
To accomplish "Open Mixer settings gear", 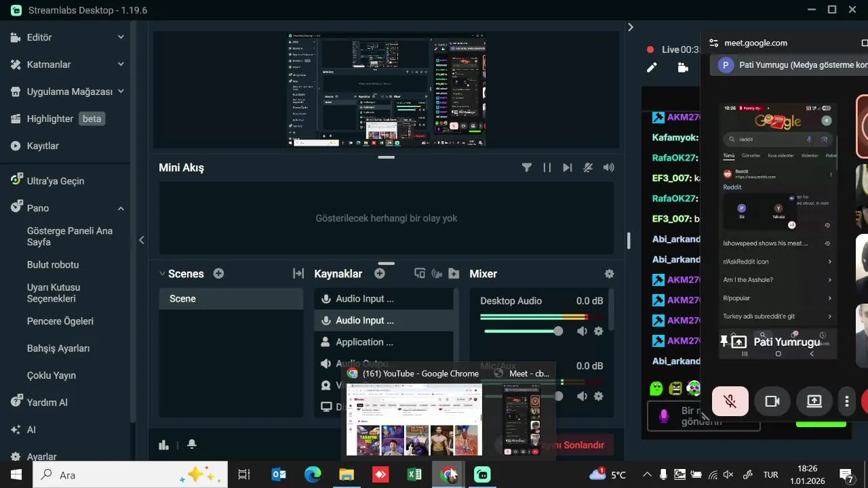I will click(610, 274).
